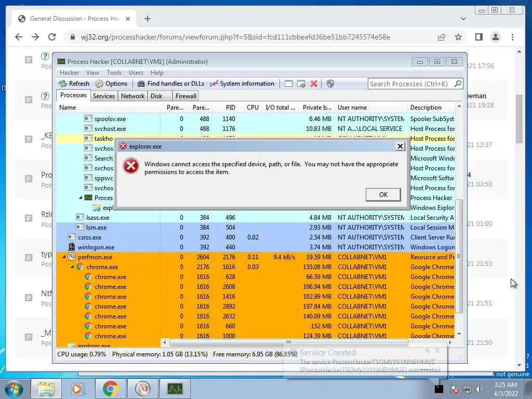Viewport: 532px width, 399px height.
Task: Click the svchost.exe PID 1176 row icon
Action: (88, 129)
